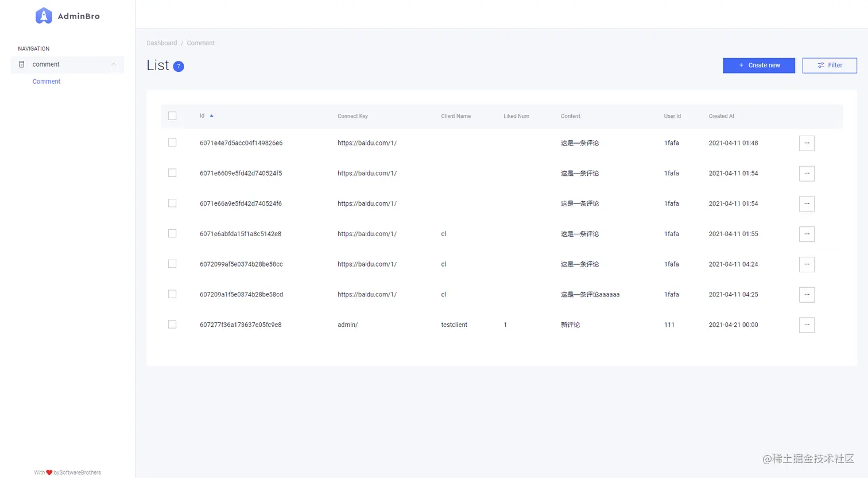Click the Comment breadcrumb
Screen dimensions: 868x478
click(201, 43)
